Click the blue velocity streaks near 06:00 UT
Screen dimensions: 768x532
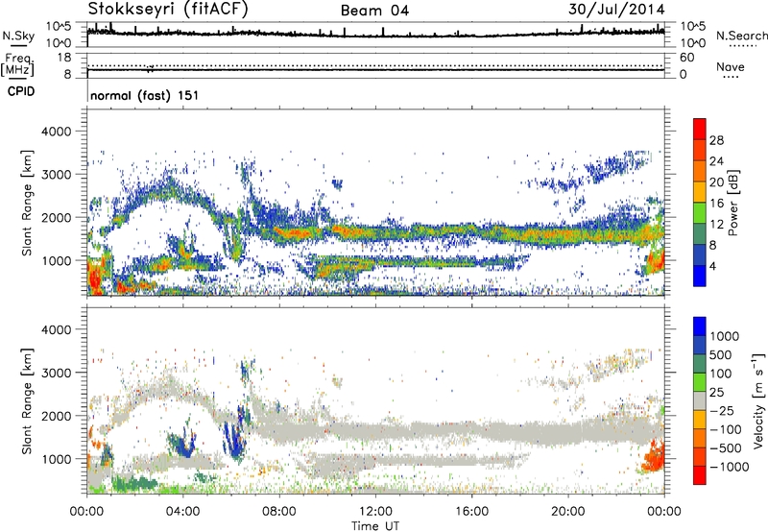[x=235, y=437]
